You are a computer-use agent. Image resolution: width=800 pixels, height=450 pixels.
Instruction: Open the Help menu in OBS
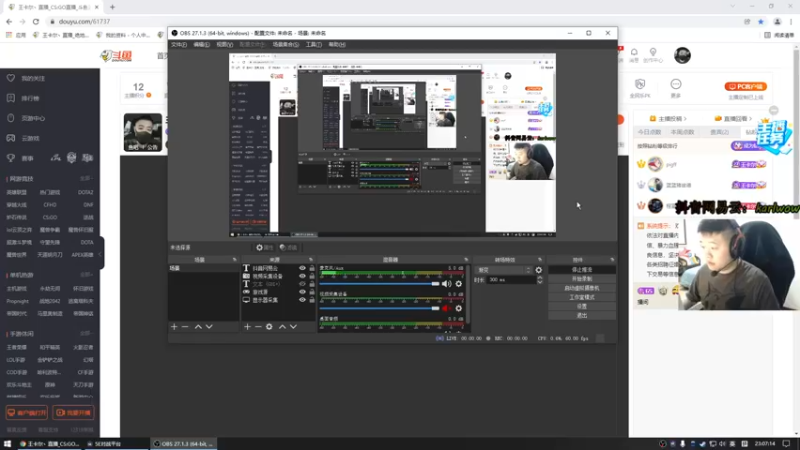coord(337,44)
